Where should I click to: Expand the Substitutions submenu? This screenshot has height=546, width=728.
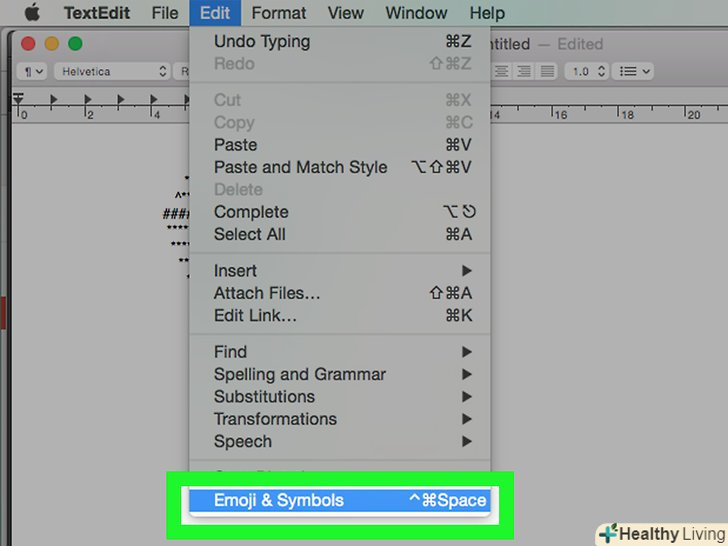[x=340, y=396]
